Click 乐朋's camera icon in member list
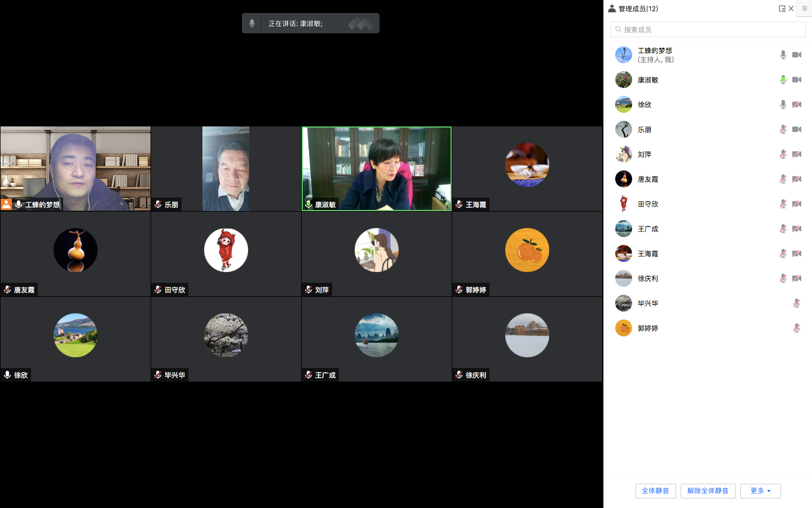 pos(796,129)
